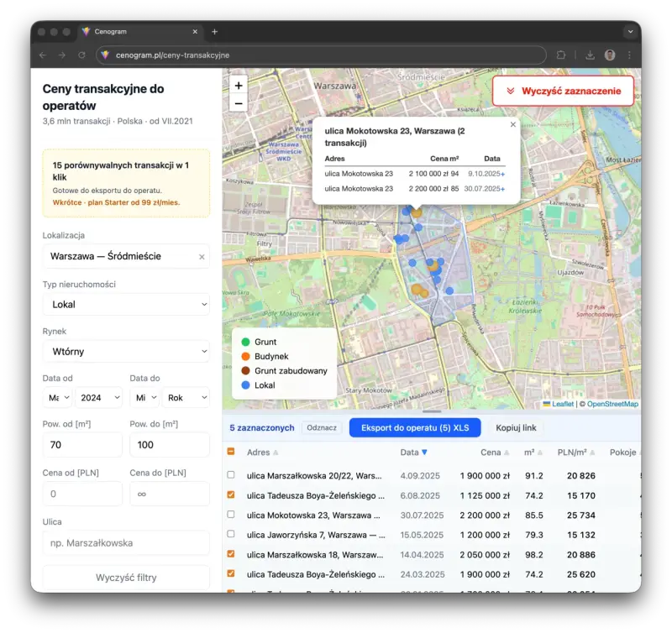Check the Marszałkowska 20/22 row checkbox
672x633 pixels.
pyautogui.click(x=231, y=475)
